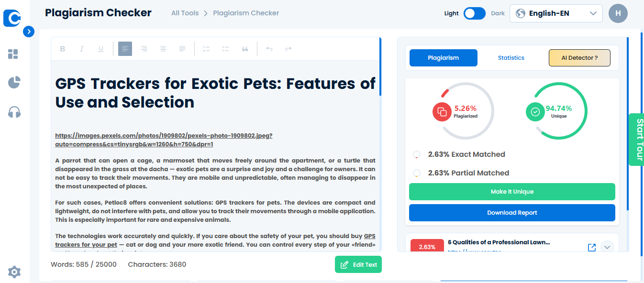Image resolution: width=644 pixels, height=283 pixels.
Task: Click the editor's vertical scrollbar
Action: point(380,67)
